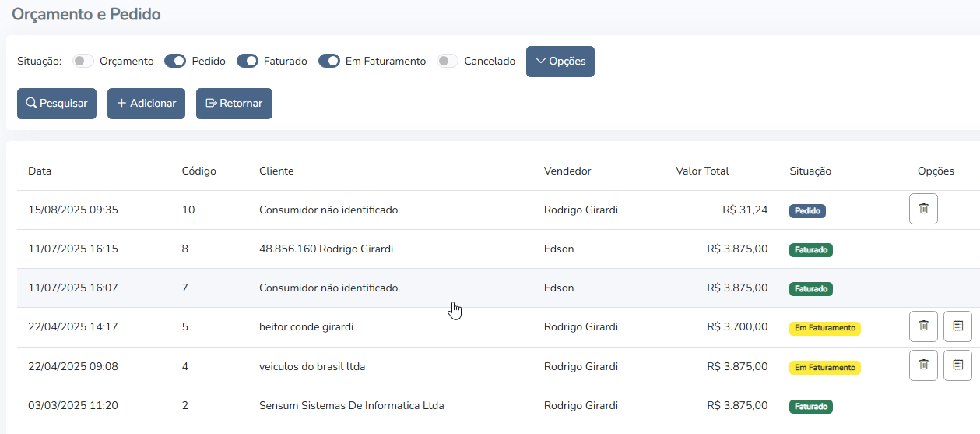Screen dimensions: 980x434
Task: Click trash icon for veiculos do brasil order
Action: (x=923, y=365)
